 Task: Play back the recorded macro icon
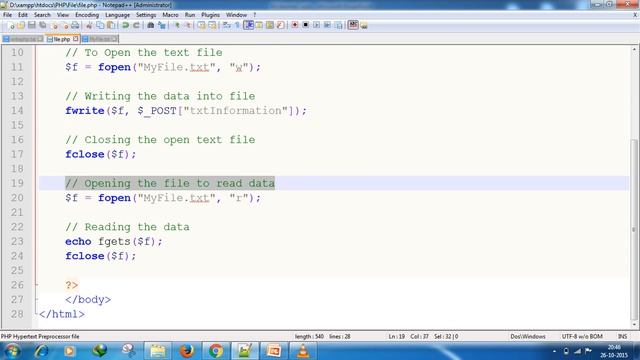[316, 25]
